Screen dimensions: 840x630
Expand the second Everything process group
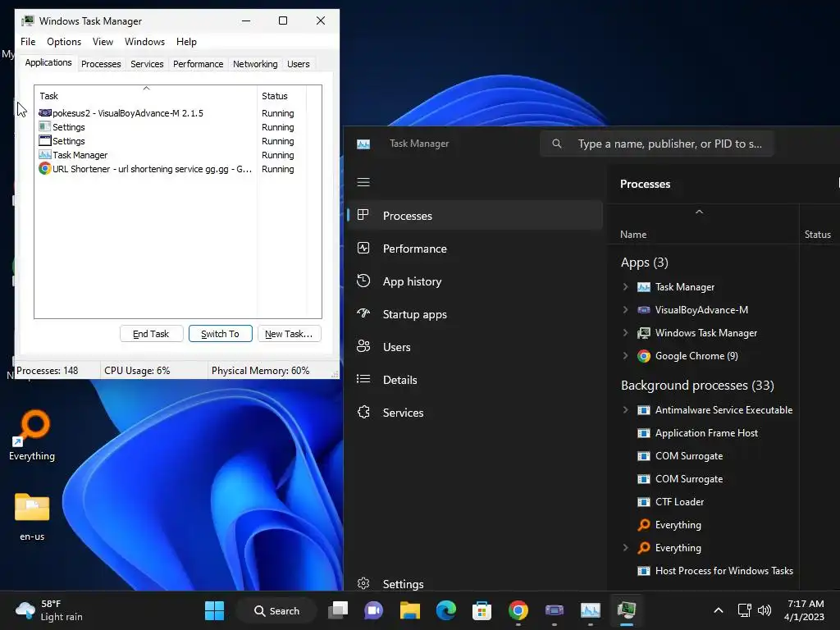(625, 547)
